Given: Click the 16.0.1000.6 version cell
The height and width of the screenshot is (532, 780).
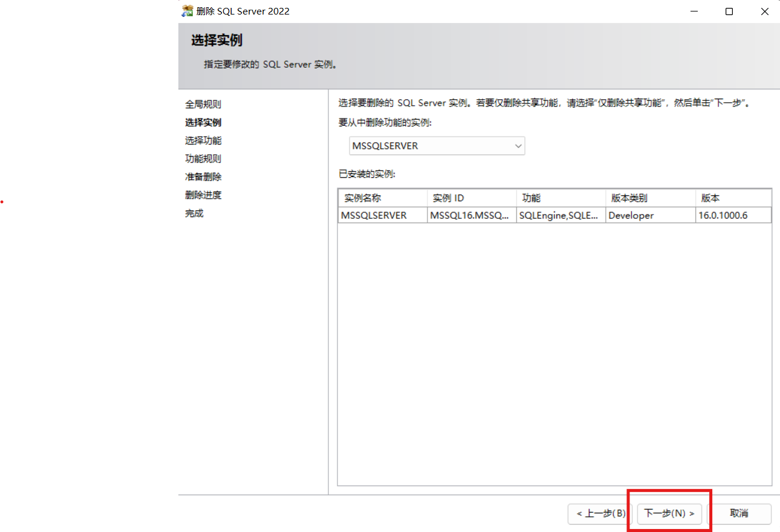Looking at the screenshot, I should [x=733, y=215].
